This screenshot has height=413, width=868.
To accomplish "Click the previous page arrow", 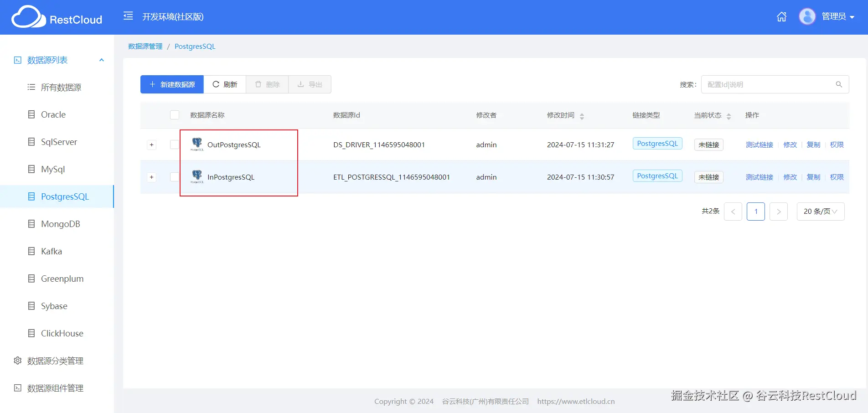I will point(733,212).
